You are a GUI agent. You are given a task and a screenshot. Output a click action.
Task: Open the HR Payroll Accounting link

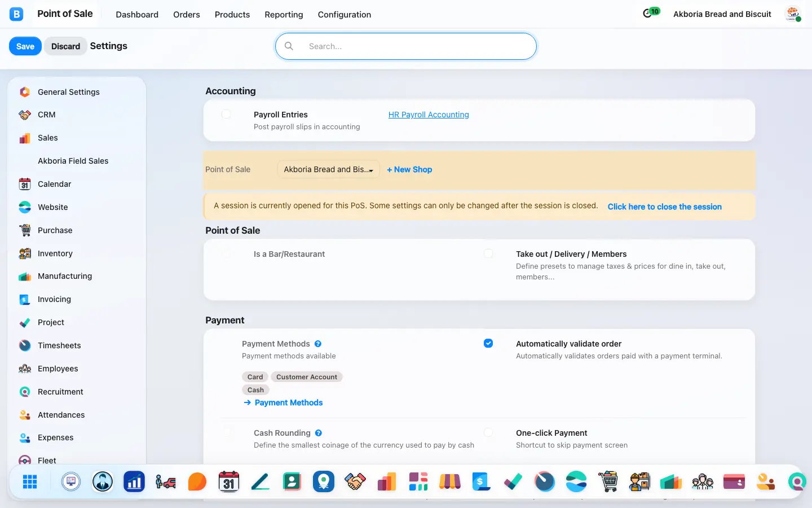click(429, 115)
